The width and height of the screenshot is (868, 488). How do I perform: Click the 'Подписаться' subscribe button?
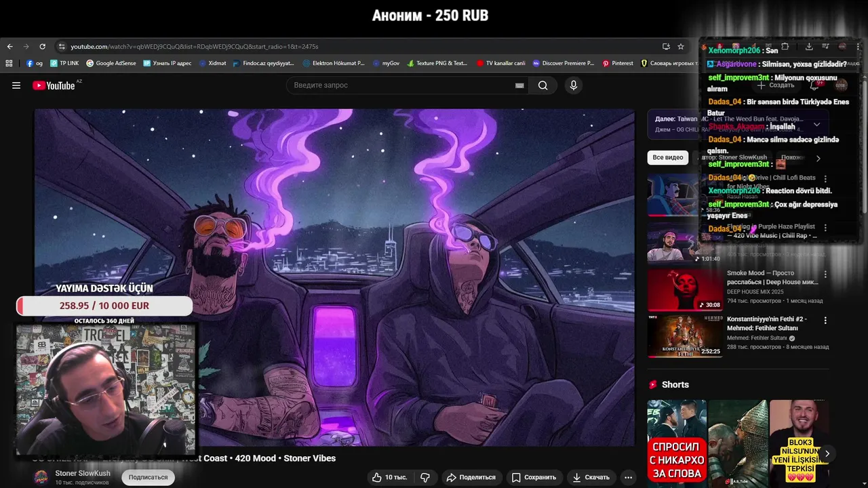(148, 477)
